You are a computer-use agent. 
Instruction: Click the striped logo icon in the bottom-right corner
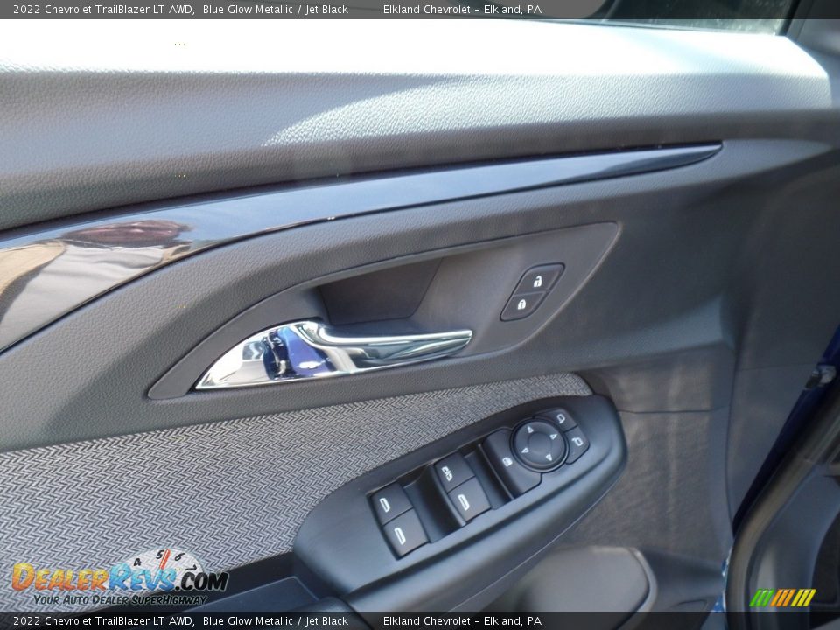(x=782, y=598)
